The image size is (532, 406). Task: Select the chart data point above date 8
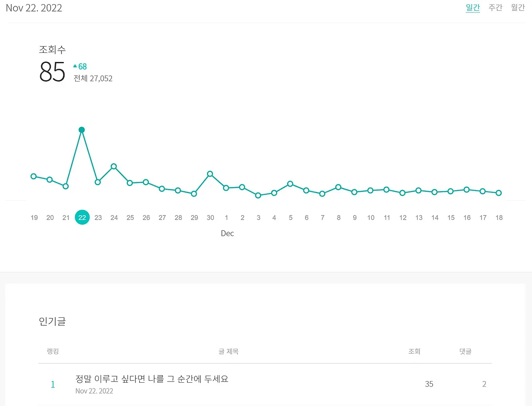coord(338,187)
